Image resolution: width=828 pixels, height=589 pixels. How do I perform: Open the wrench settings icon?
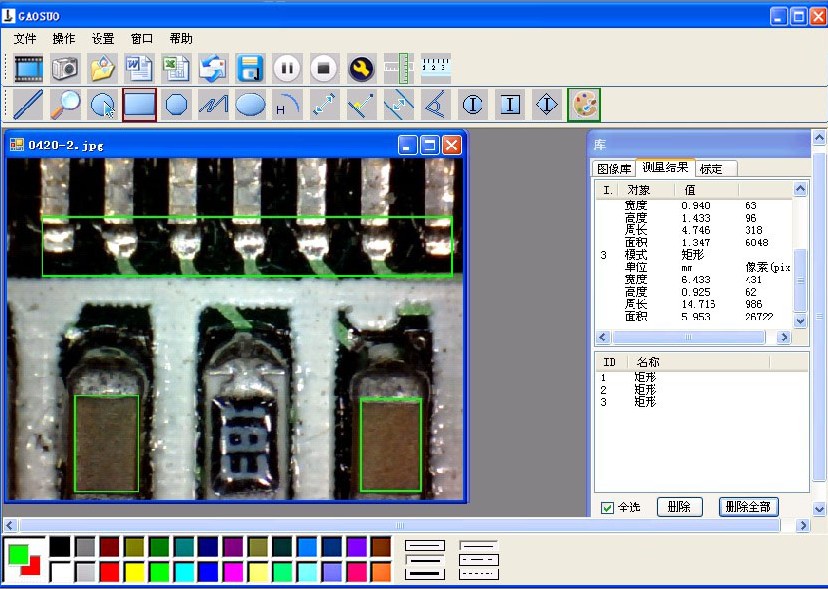point(362,68)
